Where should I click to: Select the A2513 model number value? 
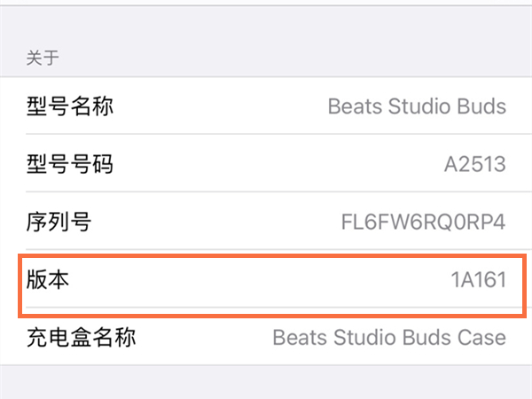(474, 164)
